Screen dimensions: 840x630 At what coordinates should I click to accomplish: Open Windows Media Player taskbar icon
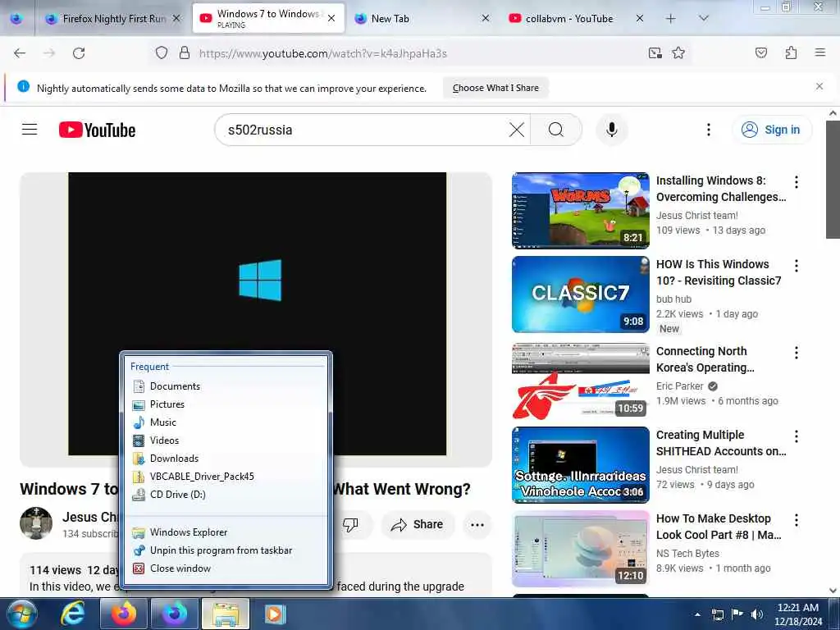tap(275, 614)
